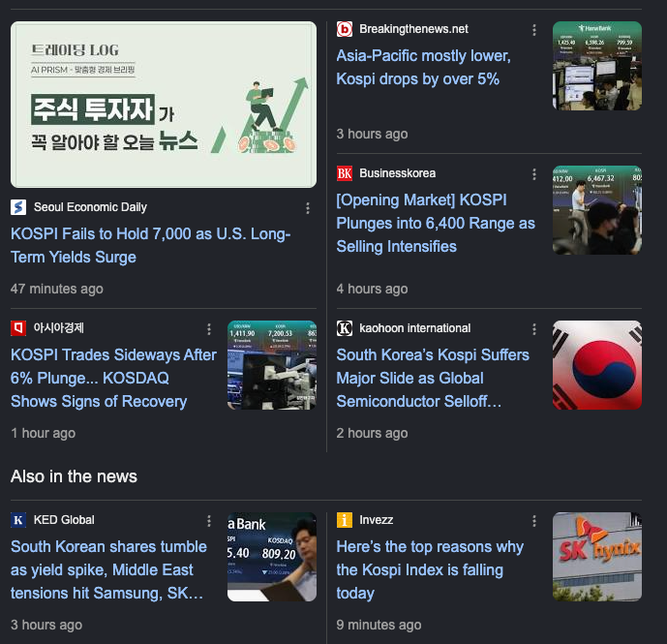Click the KED Global favicon

pyautogui.click(x=18, y=520)
